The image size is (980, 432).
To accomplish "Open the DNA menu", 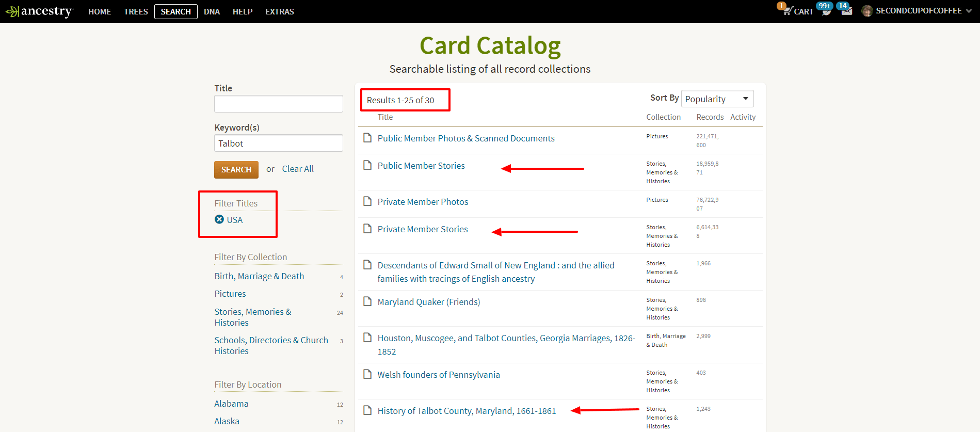I will (212, 11).
